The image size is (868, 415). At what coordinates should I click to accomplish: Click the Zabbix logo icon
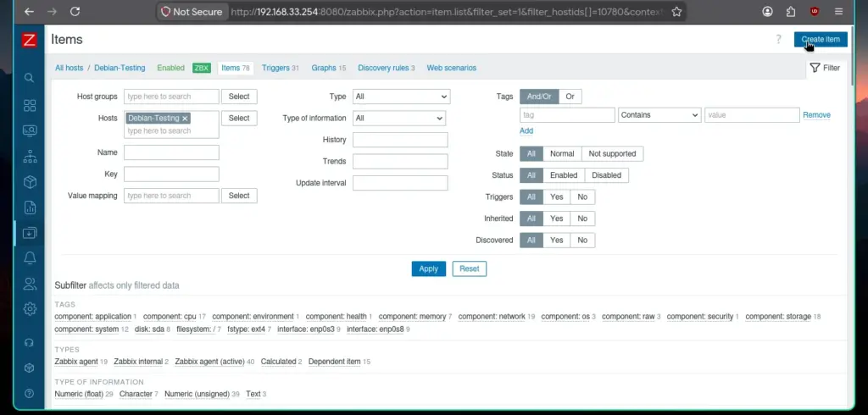click(30, 40)
